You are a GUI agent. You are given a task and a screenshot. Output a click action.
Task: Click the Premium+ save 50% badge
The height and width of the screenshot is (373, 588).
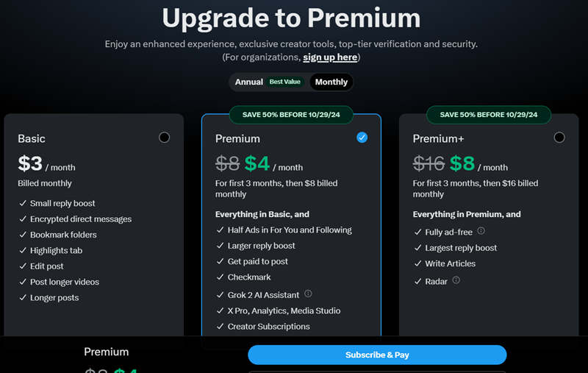pyautogui.click(x=489, y=115)
